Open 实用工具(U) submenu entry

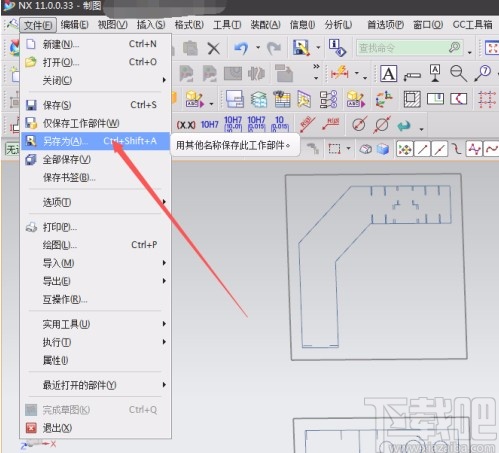point(96,324)
